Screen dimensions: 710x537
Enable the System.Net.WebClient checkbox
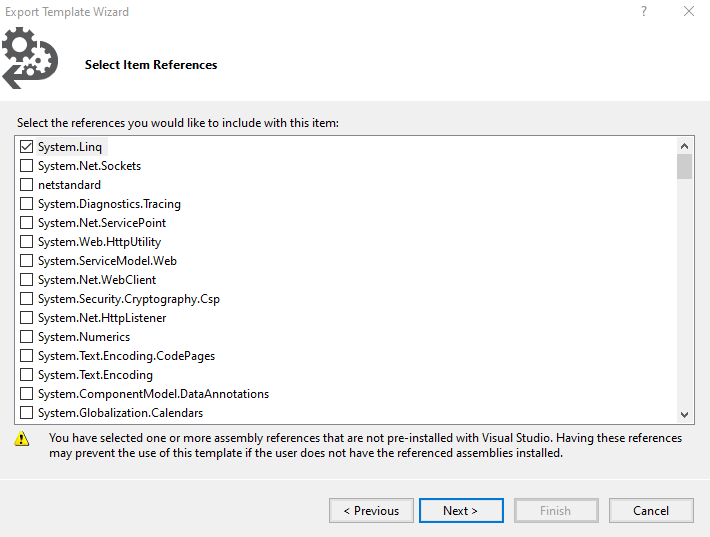(26, 280)
